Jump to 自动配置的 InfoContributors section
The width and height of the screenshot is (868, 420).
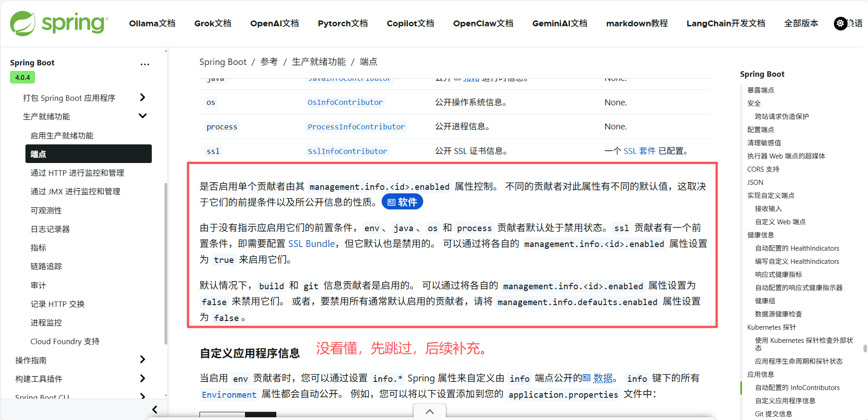[x=797, y=387]
